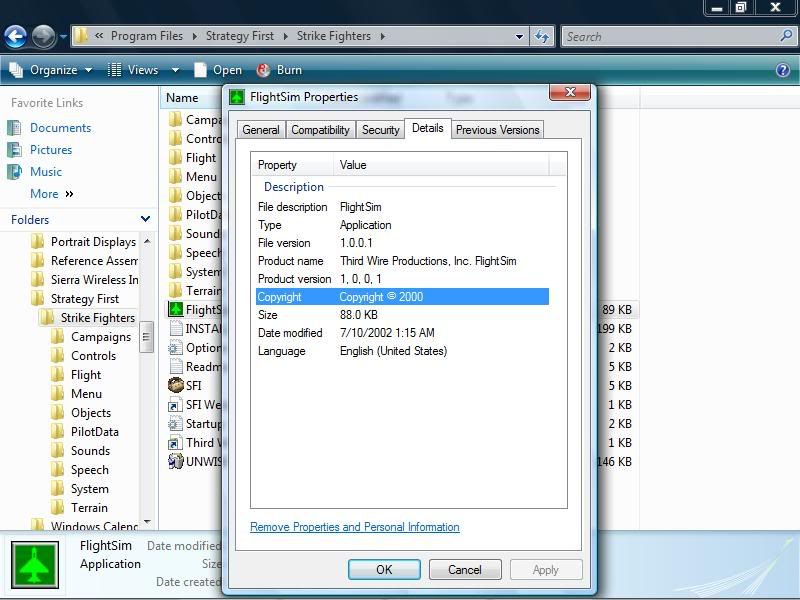
Task: Click Remove Properties and Personal Information link
Action: tap(355, 527)
